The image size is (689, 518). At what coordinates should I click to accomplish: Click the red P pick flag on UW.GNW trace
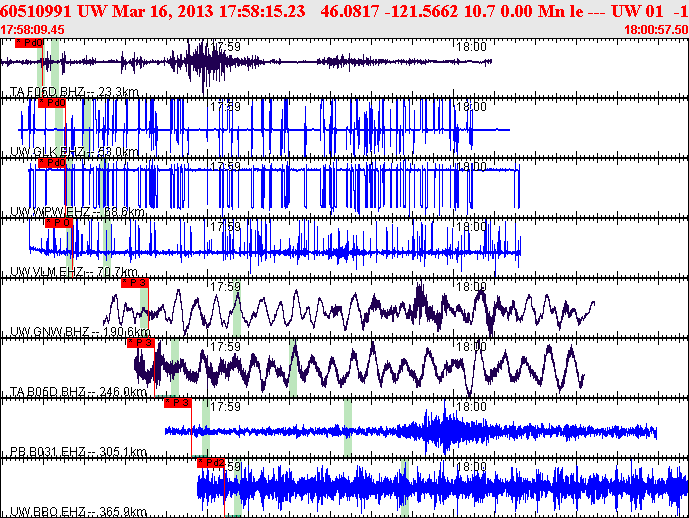click(135, 283)
